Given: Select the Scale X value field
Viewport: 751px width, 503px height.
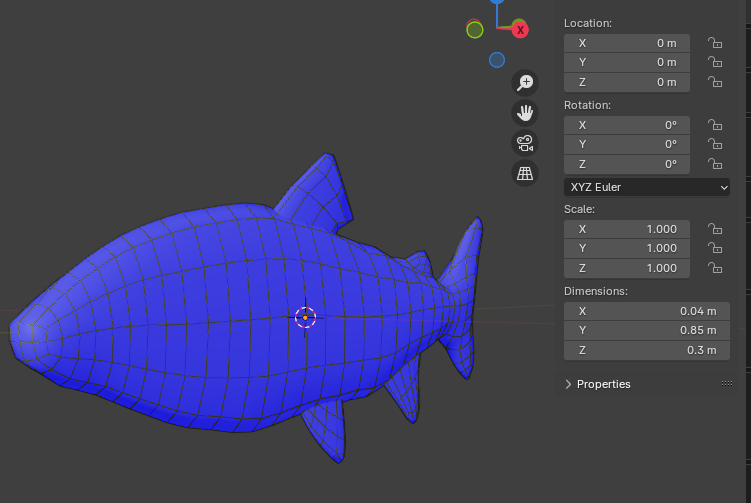Looking at the screenshot, I should (x=625, y=229).
